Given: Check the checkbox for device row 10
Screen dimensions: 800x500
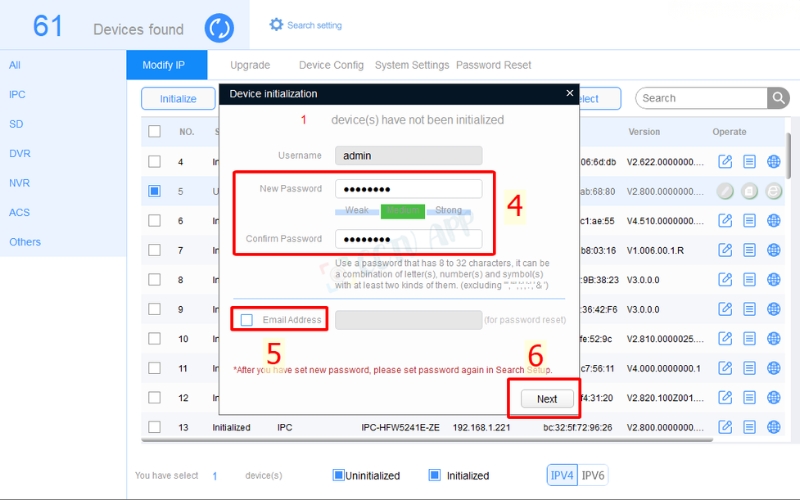Looking at the screenshot, I should tap(154, 338).
